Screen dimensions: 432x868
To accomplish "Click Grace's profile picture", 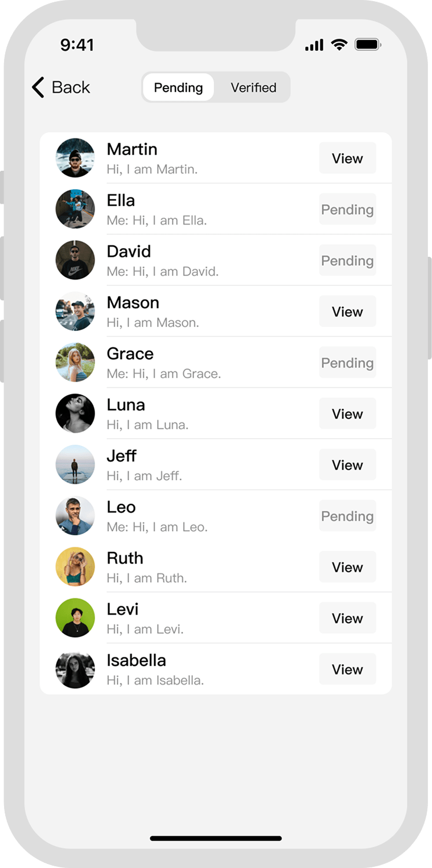I will coord(75,362).
